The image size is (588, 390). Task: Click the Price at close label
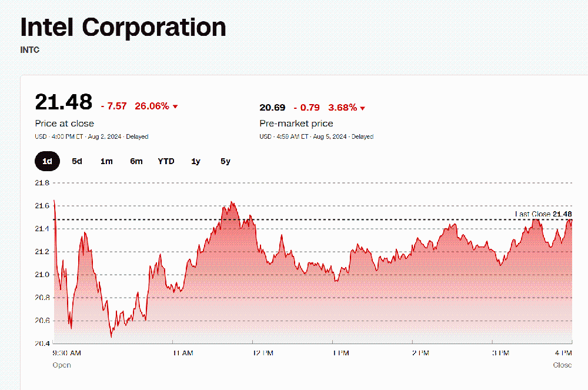coord(65,124)
